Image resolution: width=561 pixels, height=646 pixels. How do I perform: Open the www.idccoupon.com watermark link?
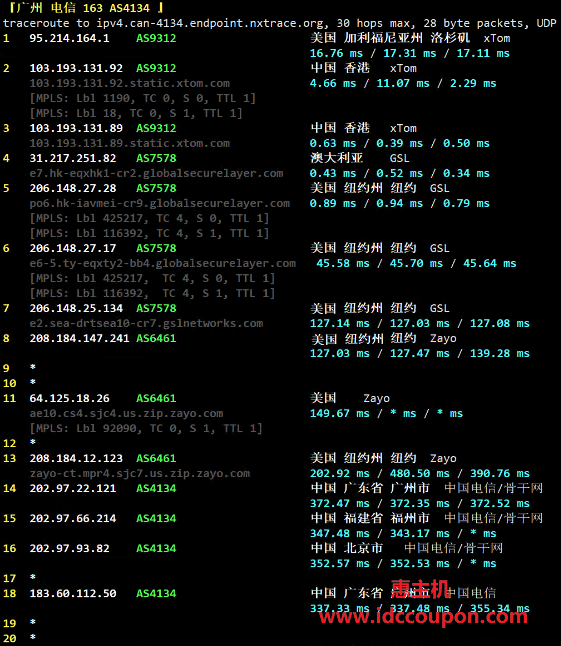coord(423,616)
